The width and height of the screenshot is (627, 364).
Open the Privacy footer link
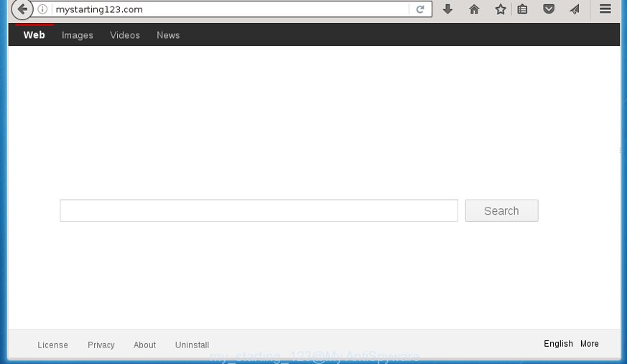[101, 345]
